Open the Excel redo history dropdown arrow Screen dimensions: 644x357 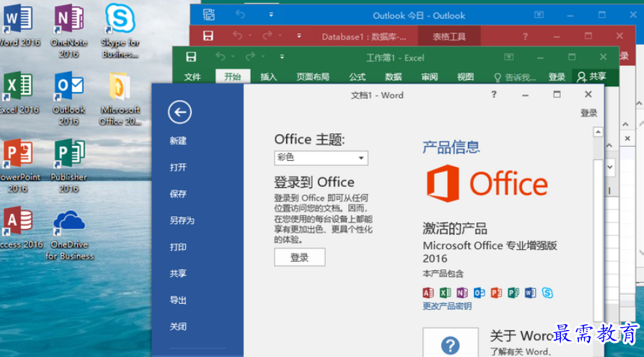coord(263,57)
